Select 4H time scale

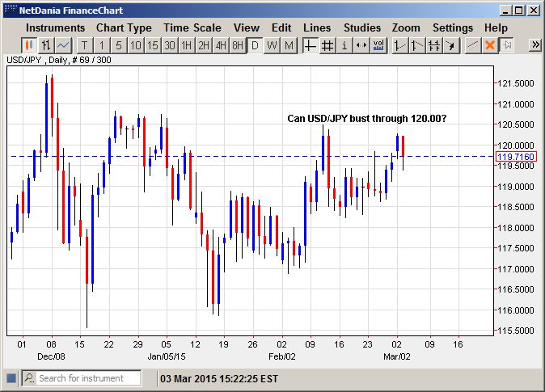[221, 45]
